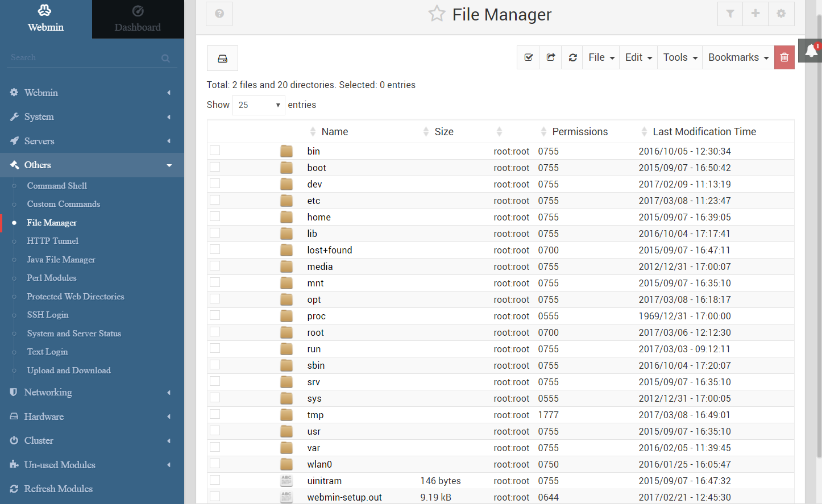The width and height of the screenshot is (822, 504).
Task: Tick the media row checkbox
Action: [x=215, y=265]
